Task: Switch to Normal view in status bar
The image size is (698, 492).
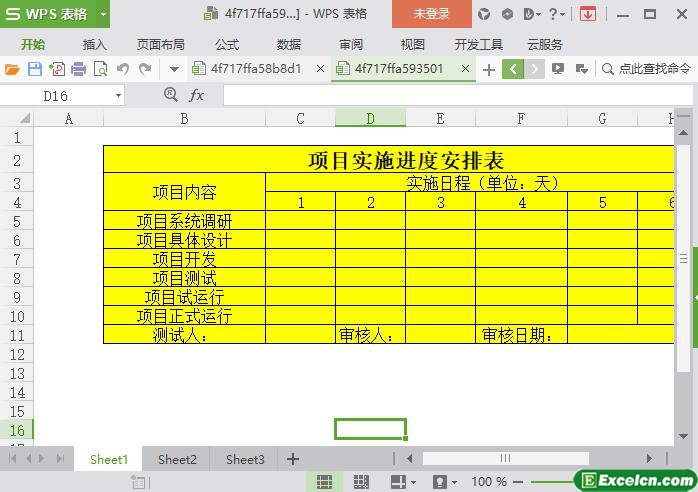Action: click(x=324, y=482)
